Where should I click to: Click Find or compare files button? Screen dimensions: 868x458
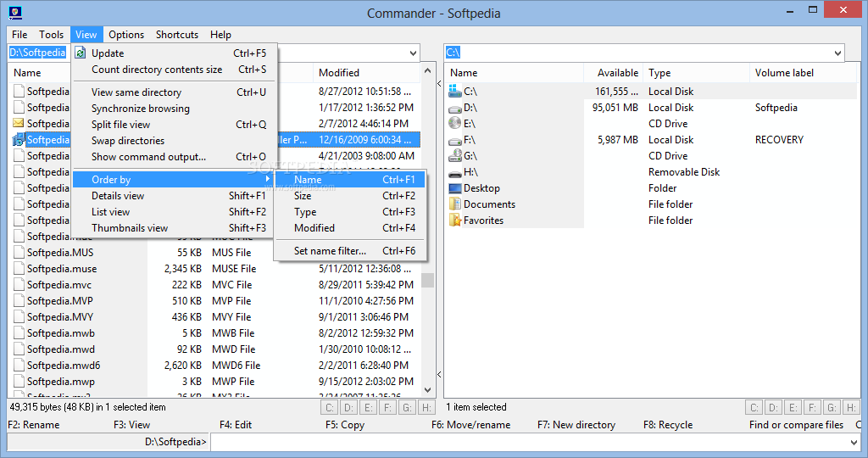click(797, 425)
